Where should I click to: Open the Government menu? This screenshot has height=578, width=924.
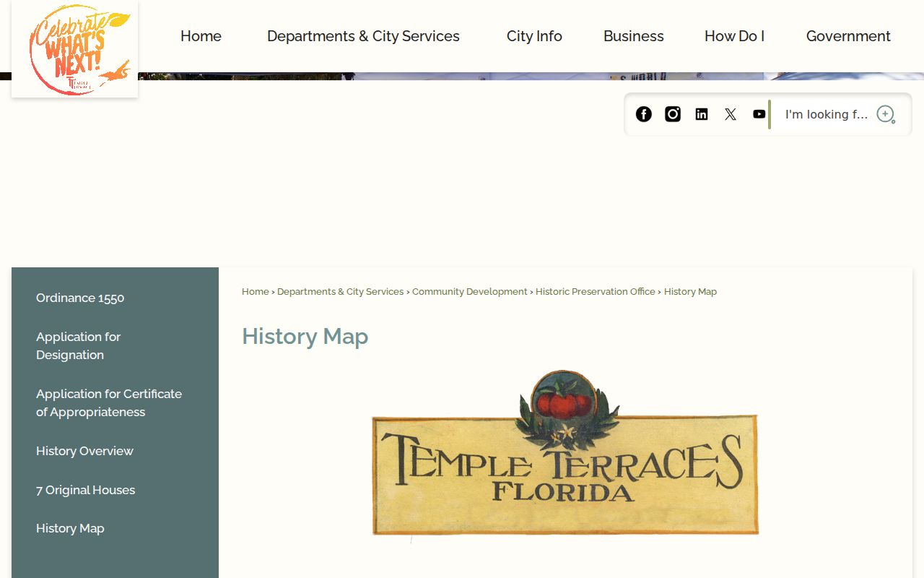[x=848, y=36]
